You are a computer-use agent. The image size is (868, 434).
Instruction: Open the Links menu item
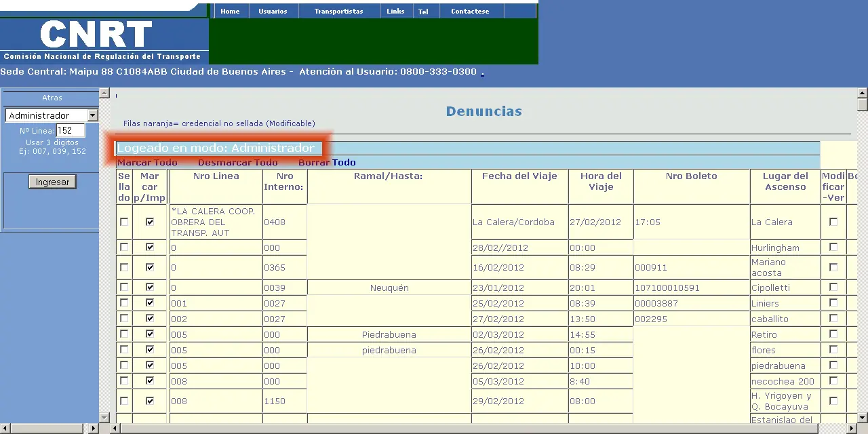(395, 11)
